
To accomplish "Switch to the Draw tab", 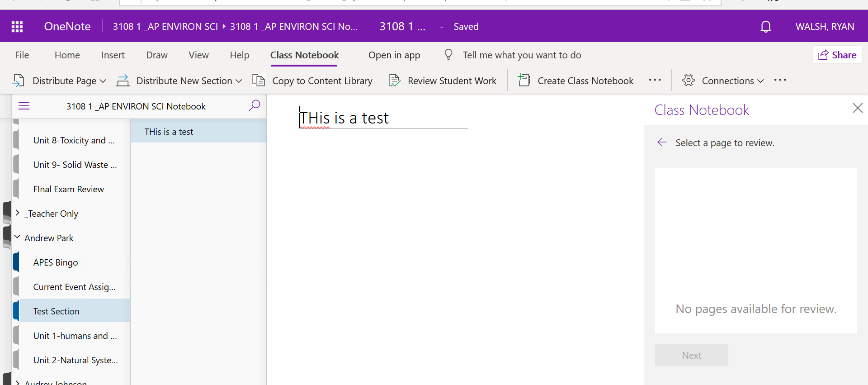I will 157,55.
